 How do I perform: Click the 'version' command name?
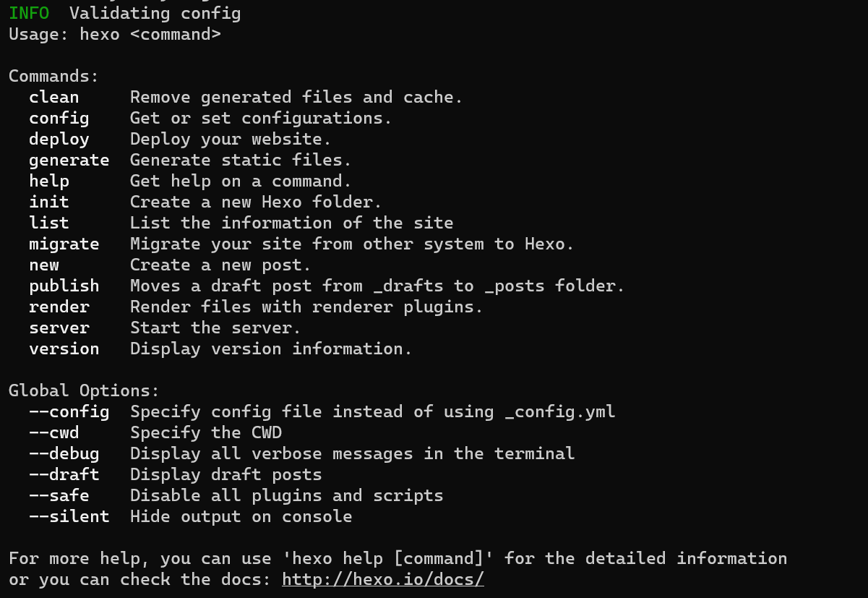point(64,349)
